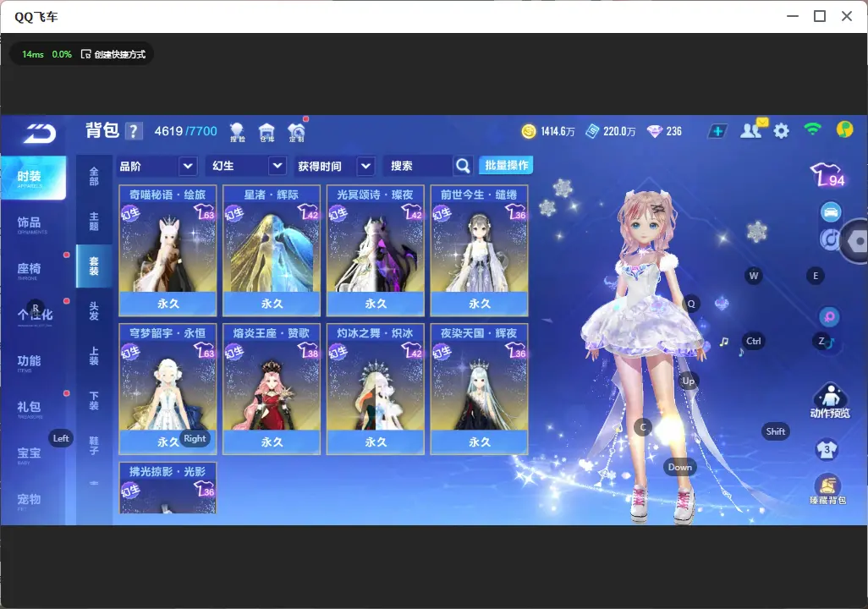Screen dimensions: 868x609
Task: Select the 饰品 ornaments tab
Action: [x=32, y=224]
